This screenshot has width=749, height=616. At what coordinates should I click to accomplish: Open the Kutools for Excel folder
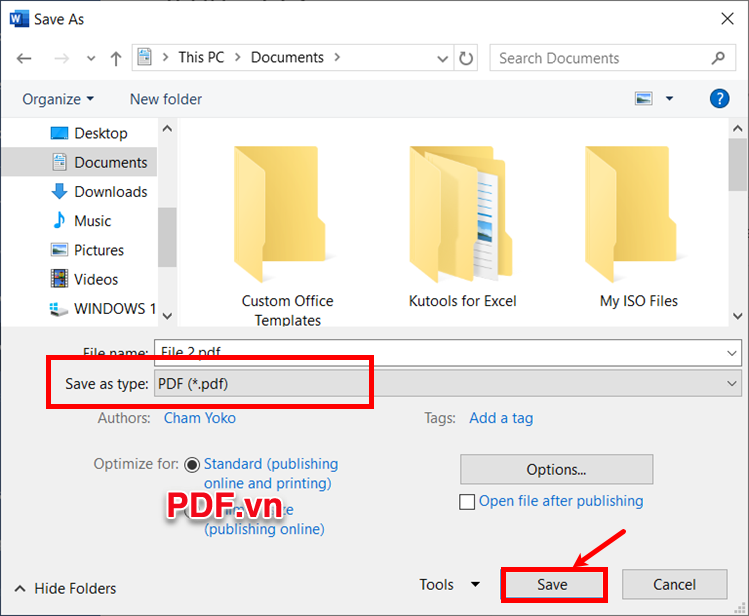coord(463,225)
